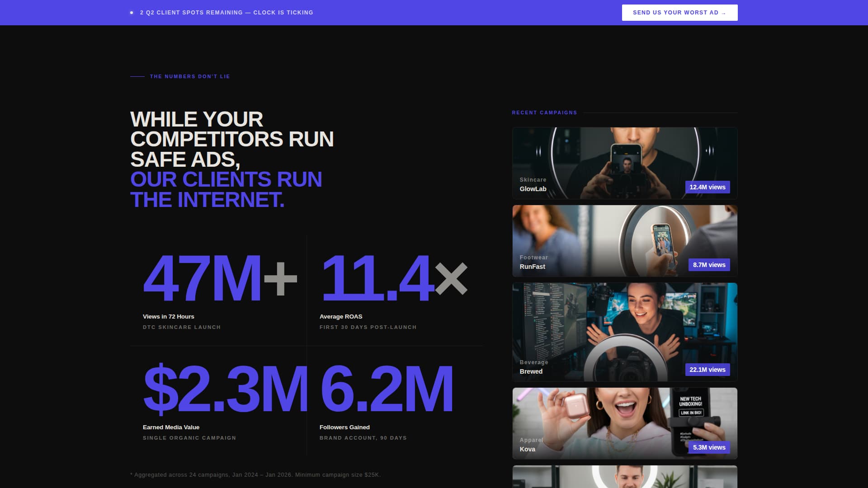
Task: Click the 22.1M views badge on Brewed
Action: pos(708,369)
